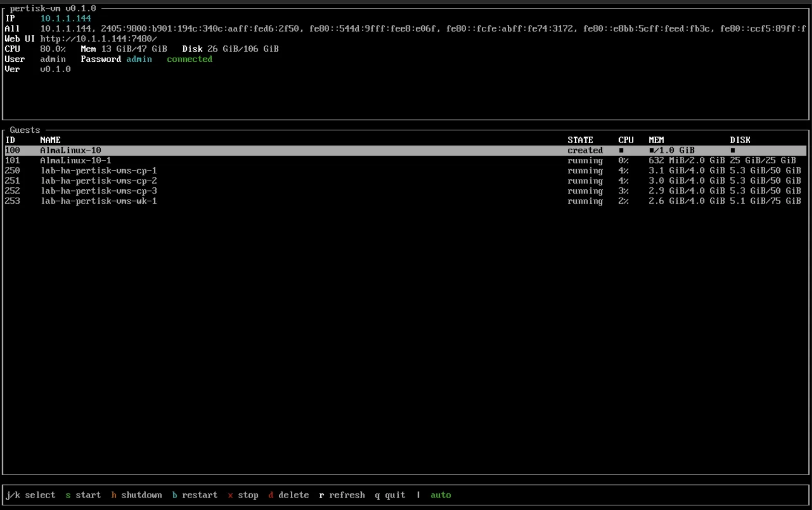Select the AlmaLinux-10 guest row
The height and width of the screenshot is (510, 812).
click(x=405, y=150)
